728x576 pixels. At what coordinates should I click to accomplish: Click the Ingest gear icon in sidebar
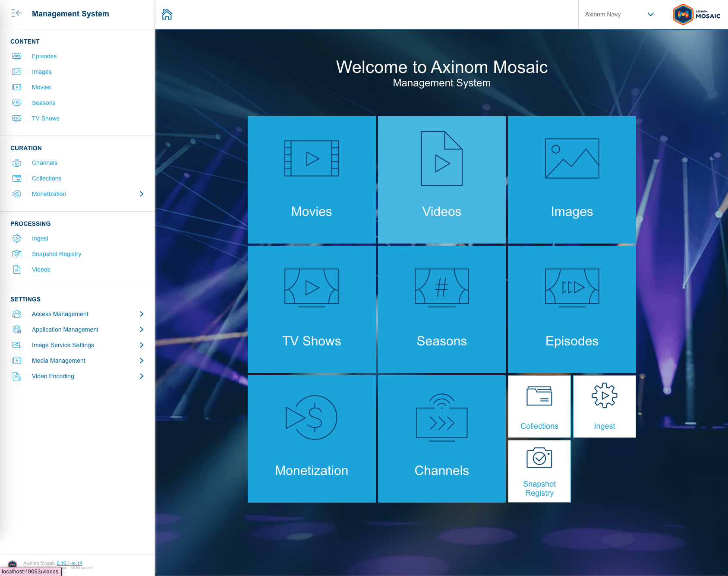17,238
